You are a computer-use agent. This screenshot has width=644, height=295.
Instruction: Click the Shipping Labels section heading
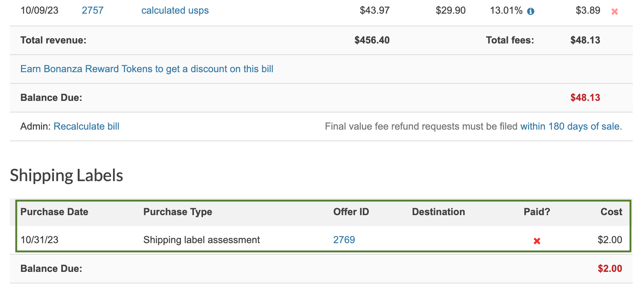(66, 176)
